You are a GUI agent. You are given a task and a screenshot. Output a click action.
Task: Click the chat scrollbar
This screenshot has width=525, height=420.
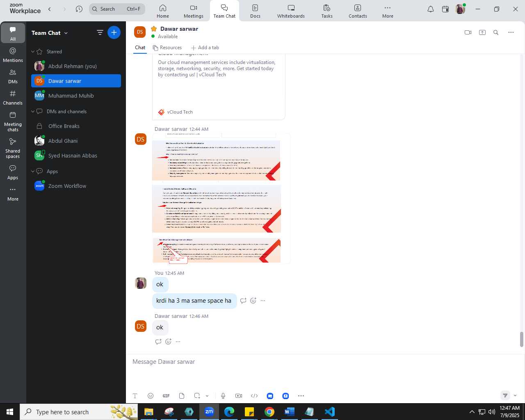pos(522,340)
